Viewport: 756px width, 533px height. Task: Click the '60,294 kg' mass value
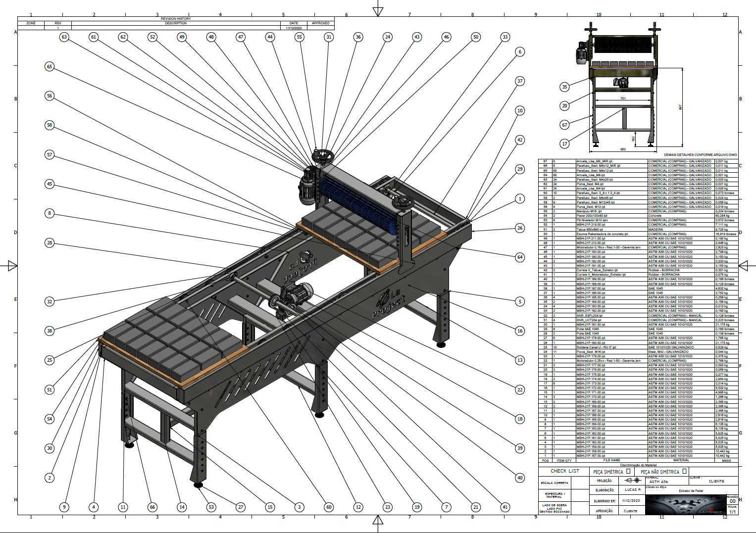click(722, 216)
